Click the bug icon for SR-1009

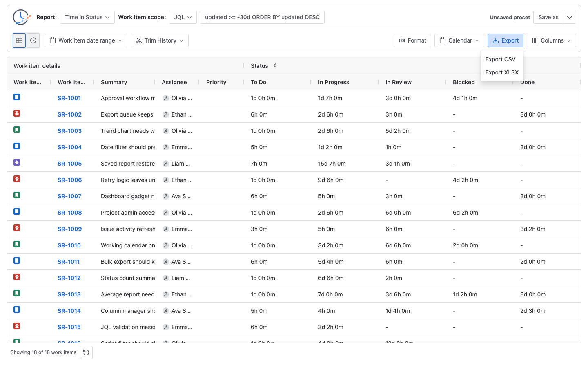click(x=17, y=228)
